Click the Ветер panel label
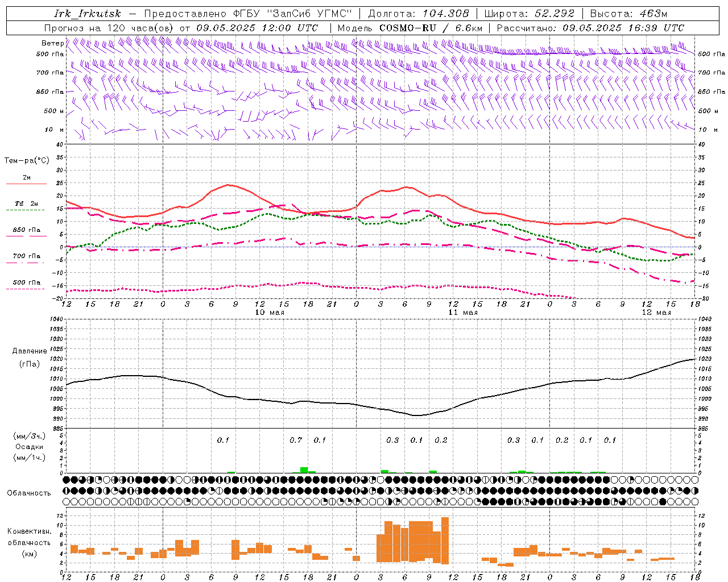728x582 pixels. (x=52, y=43)
